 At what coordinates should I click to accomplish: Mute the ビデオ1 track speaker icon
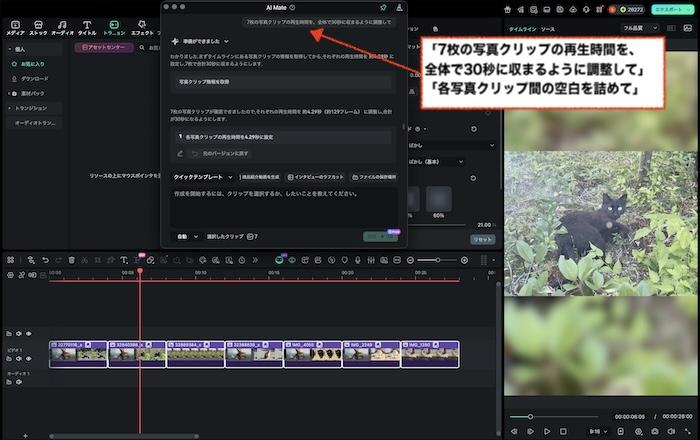point(19,358)
